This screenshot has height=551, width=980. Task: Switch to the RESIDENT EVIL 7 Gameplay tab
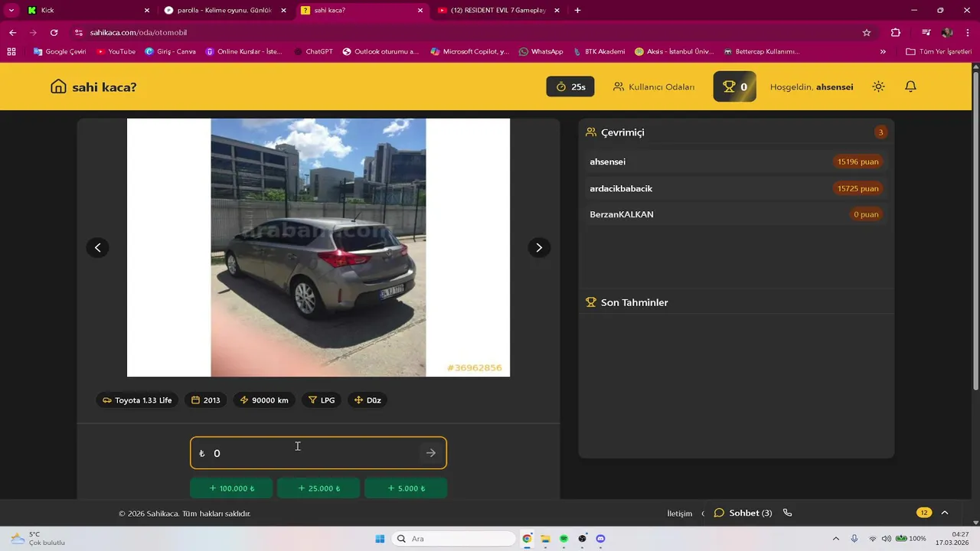pyautogui.click(x=498, y=11)
